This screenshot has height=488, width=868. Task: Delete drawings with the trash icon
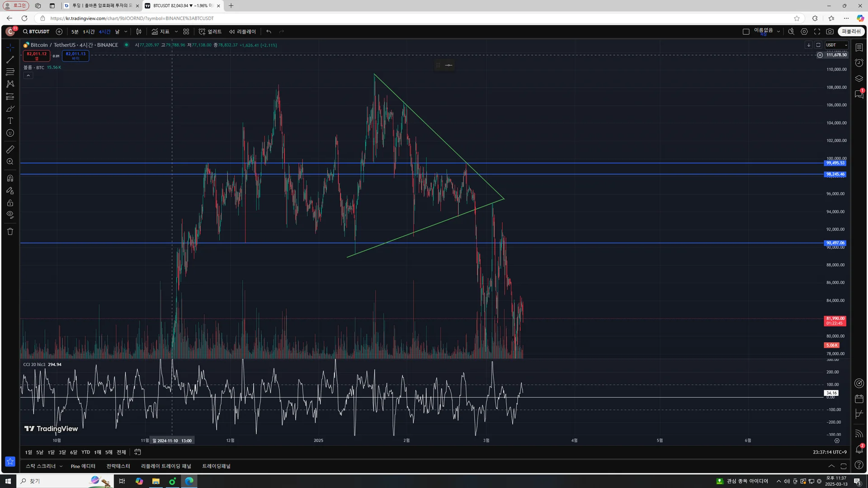coord(10,231)
